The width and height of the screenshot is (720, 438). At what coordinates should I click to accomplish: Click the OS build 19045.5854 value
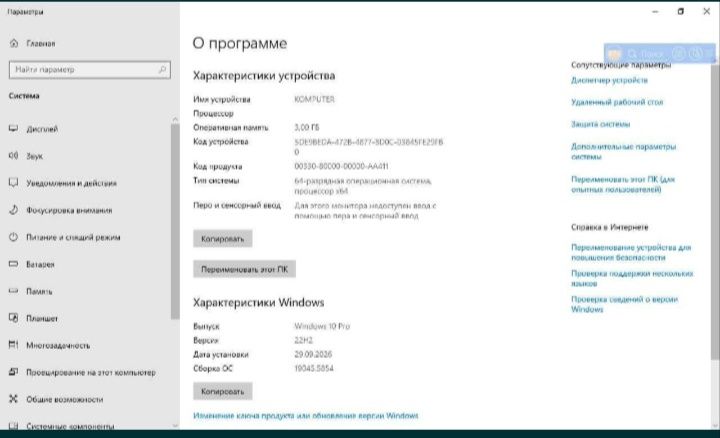coord(314,368)
